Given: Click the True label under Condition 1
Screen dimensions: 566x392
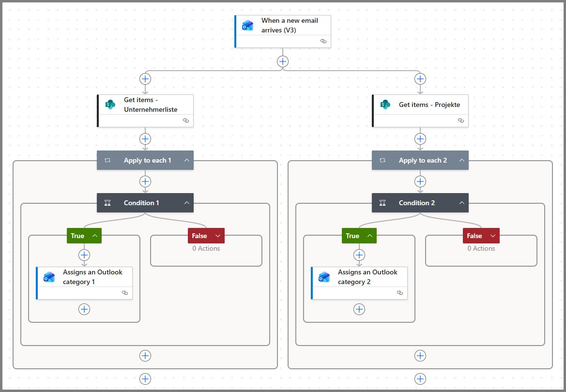Looking at the screenshot, I should [x=77, y=236].
